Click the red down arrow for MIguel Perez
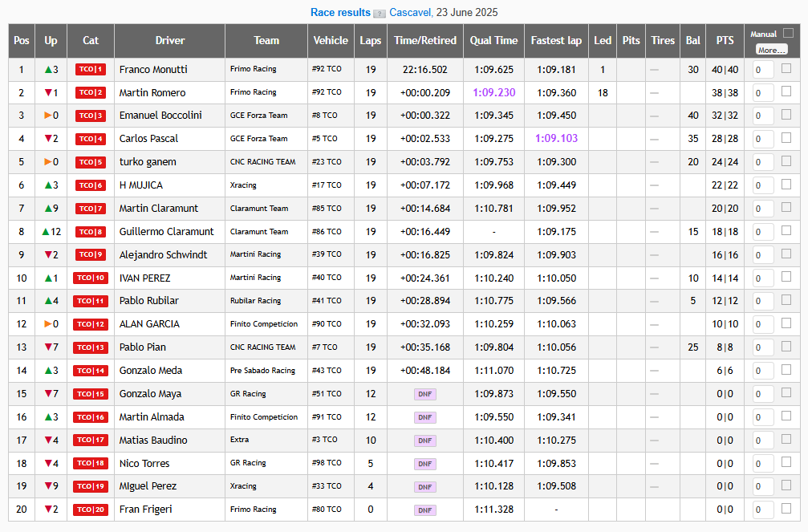Image resolution: width=808 pixels, height=532 pixels. [x=47, y=486]
